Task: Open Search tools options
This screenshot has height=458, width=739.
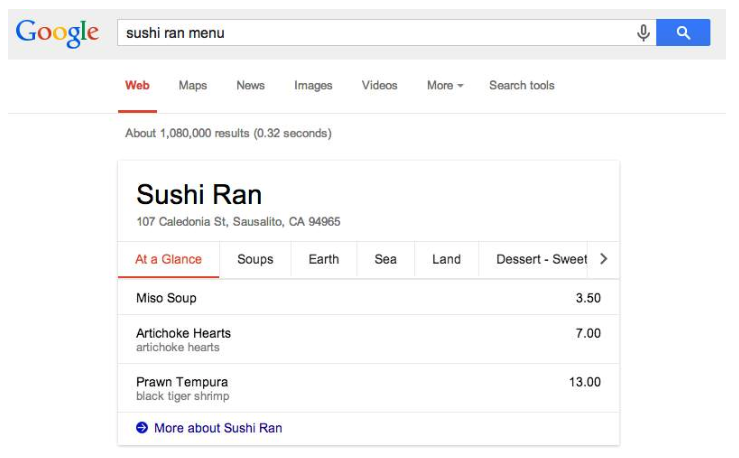Action: click(522, 85)
